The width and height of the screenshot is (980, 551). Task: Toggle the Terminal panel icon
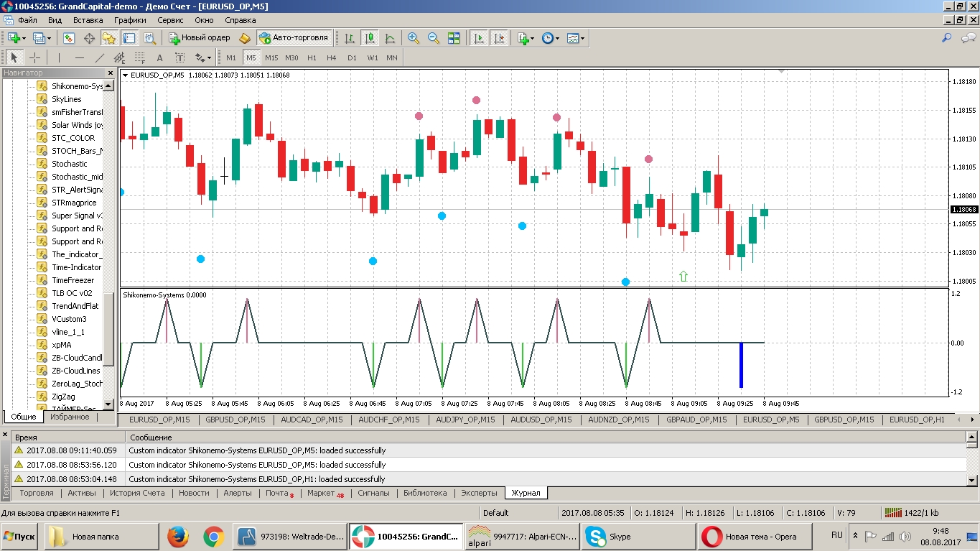tap(129, 38)
